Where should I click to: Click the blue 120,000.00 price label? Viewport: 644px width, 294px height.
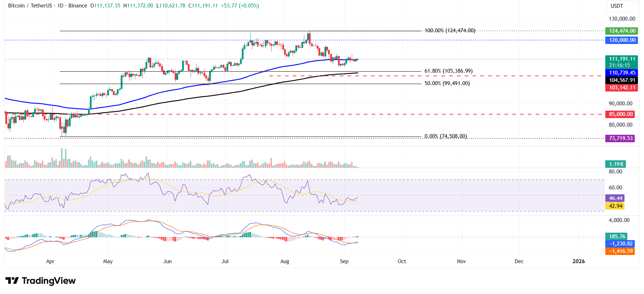coord(622,40)
